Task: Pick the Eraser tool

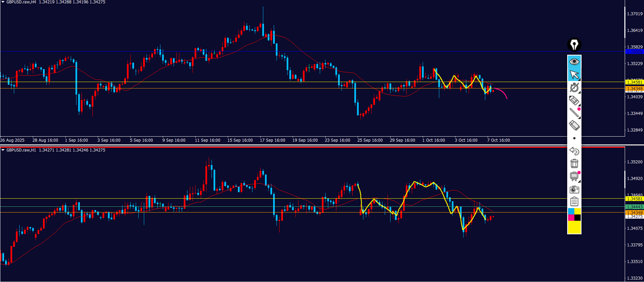Action: pos(574,125)
